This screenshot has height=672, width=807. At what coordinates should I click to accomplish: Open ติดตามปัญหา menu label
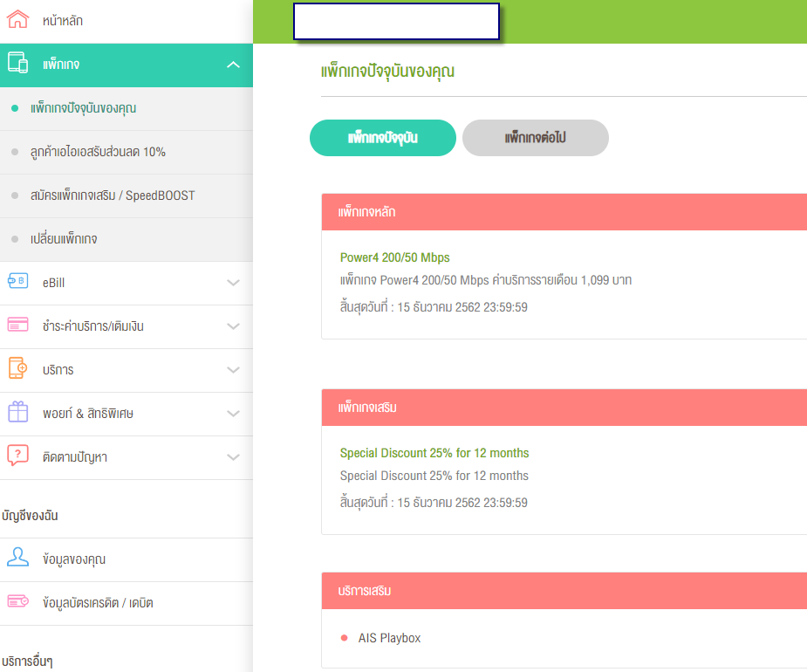[x=75, y=457]
